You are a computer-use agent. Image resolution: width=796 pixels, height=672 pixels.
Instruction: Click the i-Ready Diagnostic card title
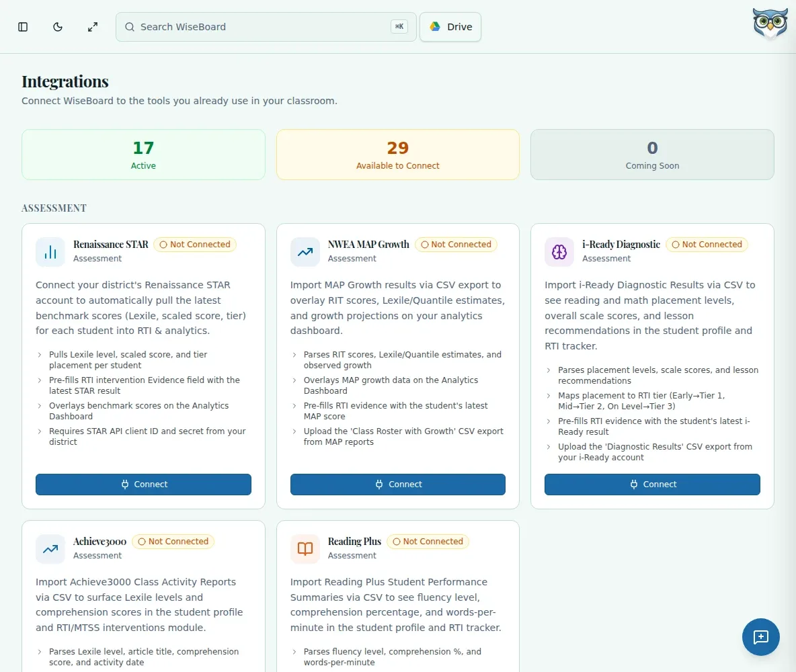621,245
